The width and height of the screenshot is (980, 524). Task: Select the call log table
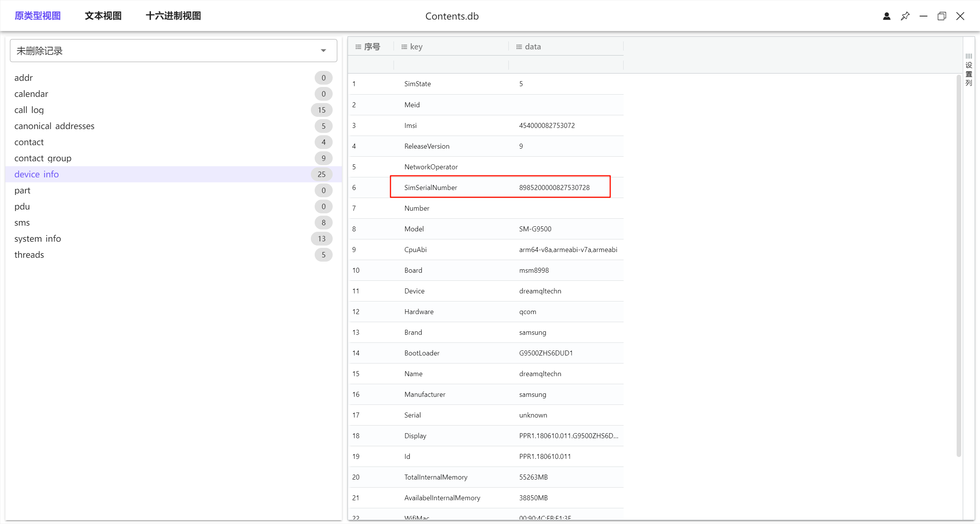pyautogui.click(x=29, y=110)
